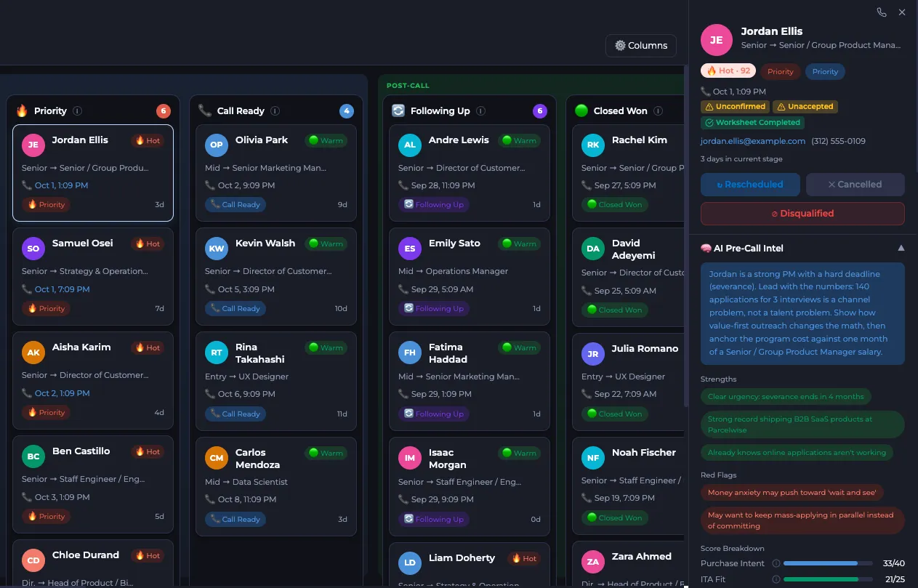Click Fatima Haddad's FH avatar
The width and height of the screenshot is (918, 588).
(x=410, y=353)
